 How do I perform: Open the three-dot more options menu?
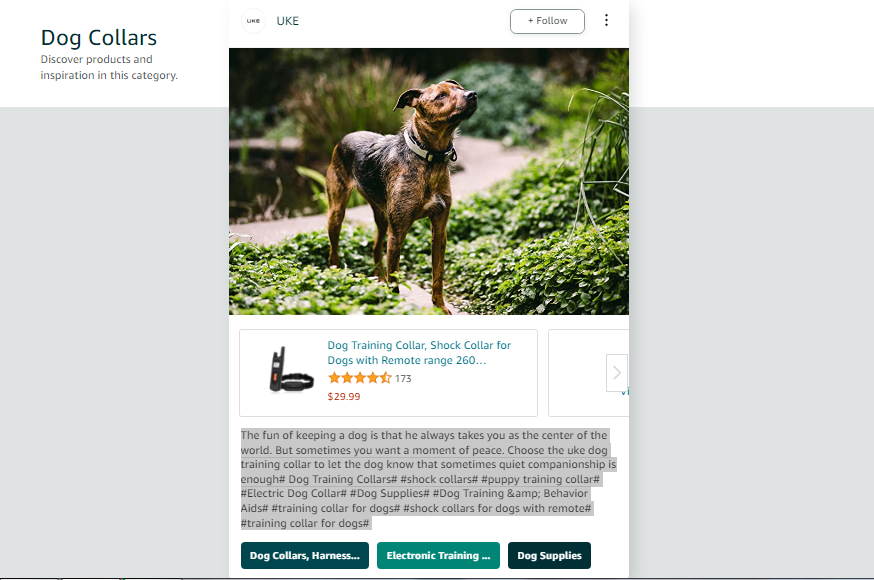coord(606,21)
